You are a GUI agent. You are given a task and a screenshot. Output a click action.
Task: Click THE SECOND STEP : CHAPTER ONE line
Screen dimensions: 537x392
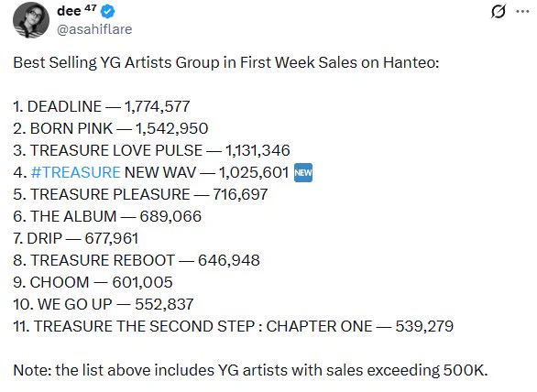pyautogui.click(x=234, y=326)
